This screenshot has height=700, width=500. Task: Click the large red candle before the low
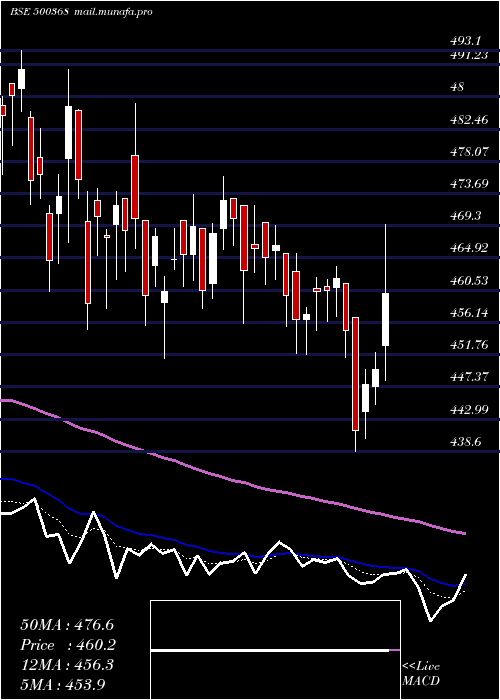point(355,374)
